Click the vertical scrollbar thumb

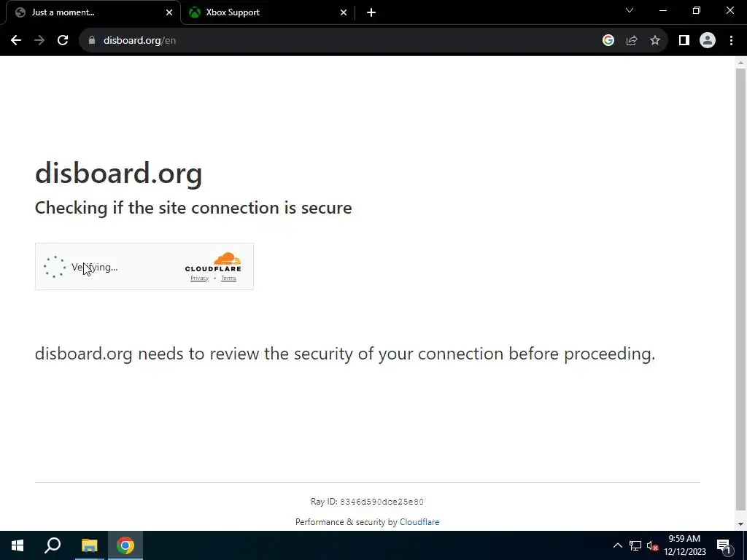(740, 290)
